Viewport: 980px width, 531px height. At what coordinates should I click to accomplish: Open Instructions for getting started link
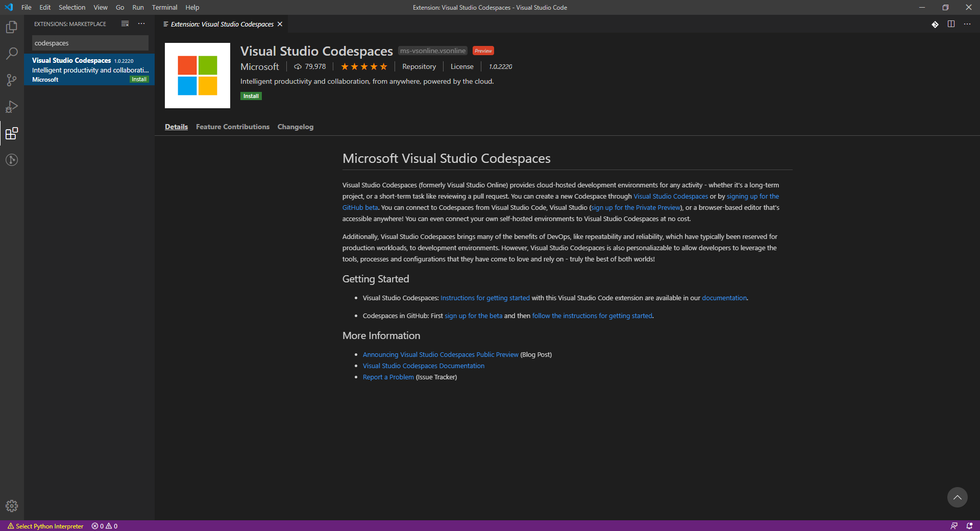coord(485,298)
